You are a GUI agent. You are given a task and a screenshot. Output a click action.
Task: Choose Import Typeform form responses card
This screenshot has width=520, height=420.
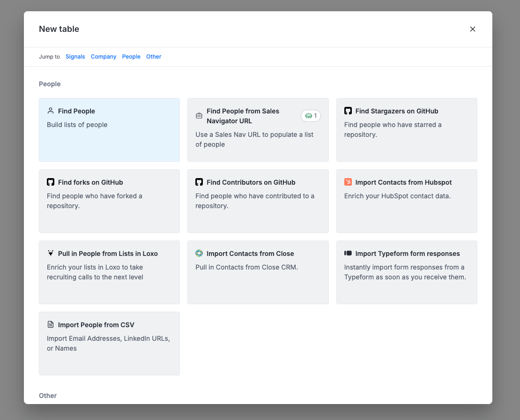[407, 272]
